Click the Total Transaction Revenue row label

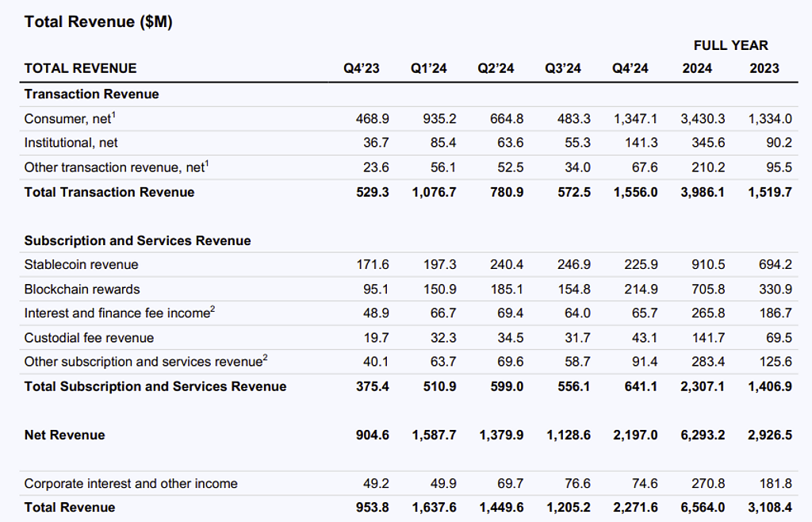[x=109, y=192]
